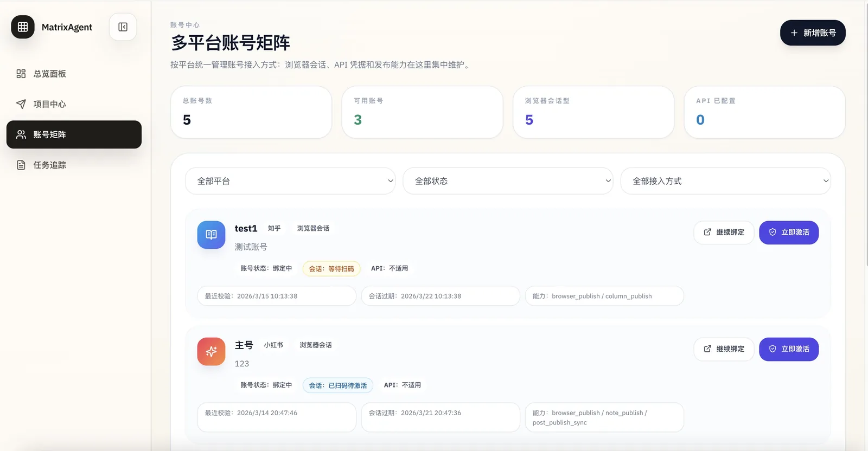Viewport: 868px width, 451px height.
Task: Click the API 已配置 stat card
Action: click(x=765, y=112)
